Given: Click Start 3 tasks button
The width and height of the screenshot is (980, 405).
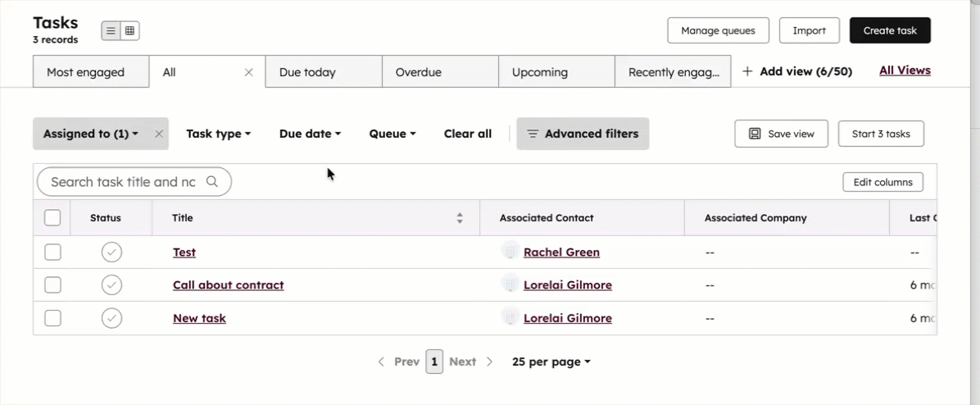Looking at the screenshot, I should 881,134.
